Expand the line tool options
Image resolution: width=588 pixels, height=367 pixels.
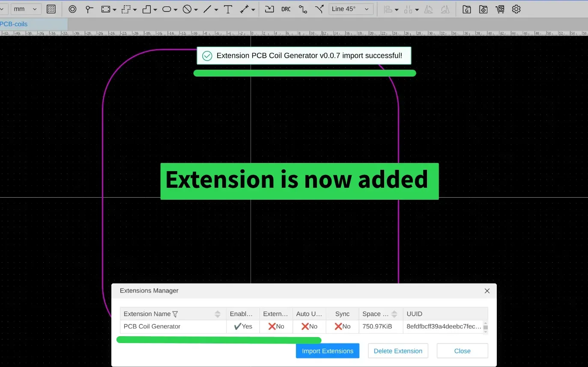pos(216,9)
